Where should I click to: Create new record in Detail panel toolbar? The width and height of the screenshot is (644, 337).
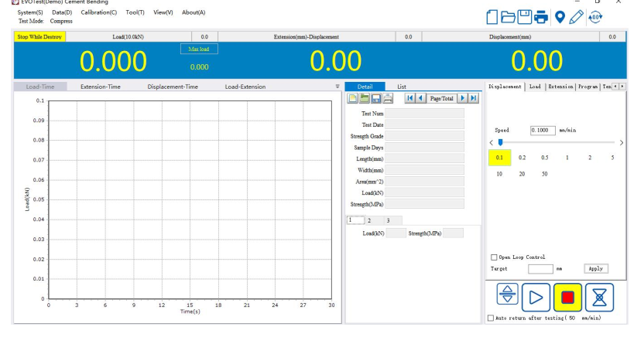click(352, 98)
